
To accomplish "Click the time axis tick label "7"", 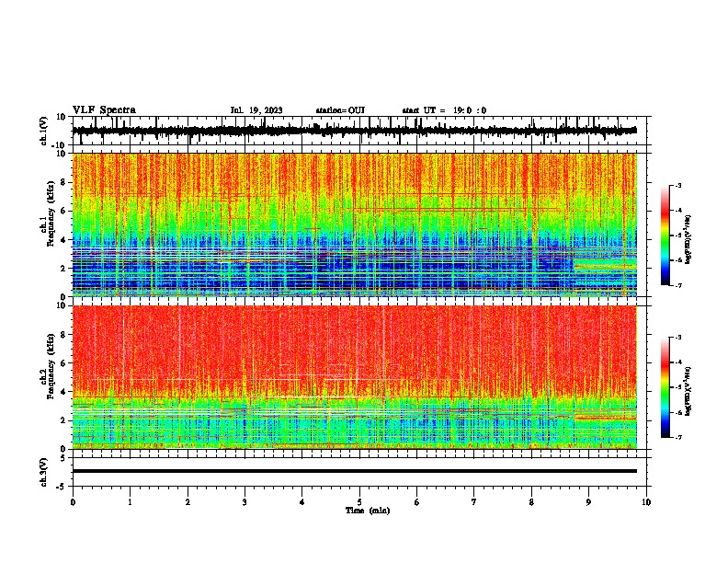I will (x=474, y=502).
